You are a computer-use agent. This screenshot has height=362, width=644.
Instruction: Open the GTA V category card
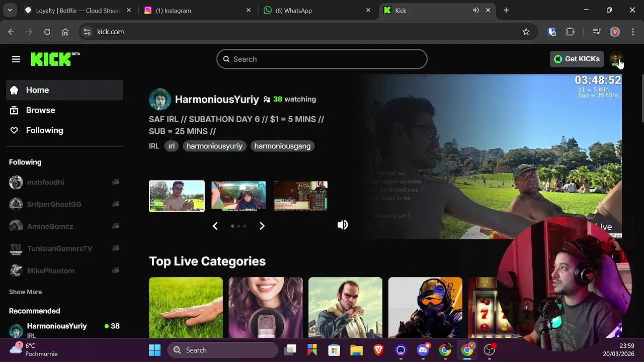[x=345, y=307]
